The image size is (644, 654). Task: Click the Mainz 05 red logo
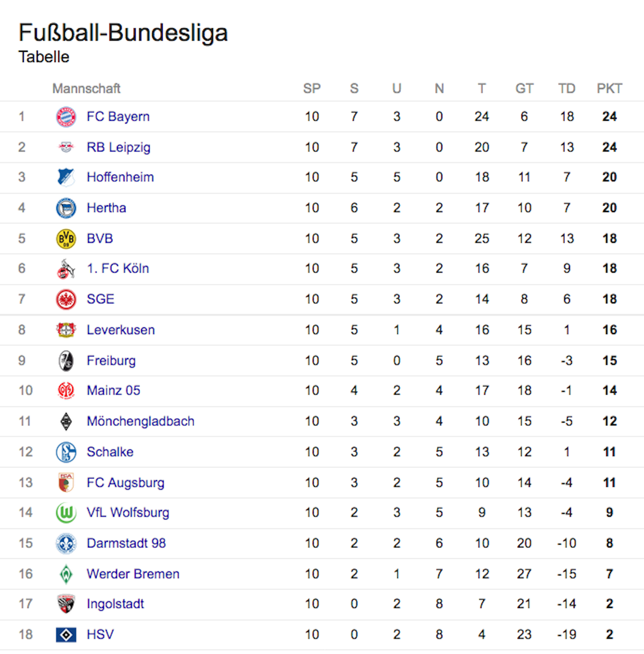[66, 391]
